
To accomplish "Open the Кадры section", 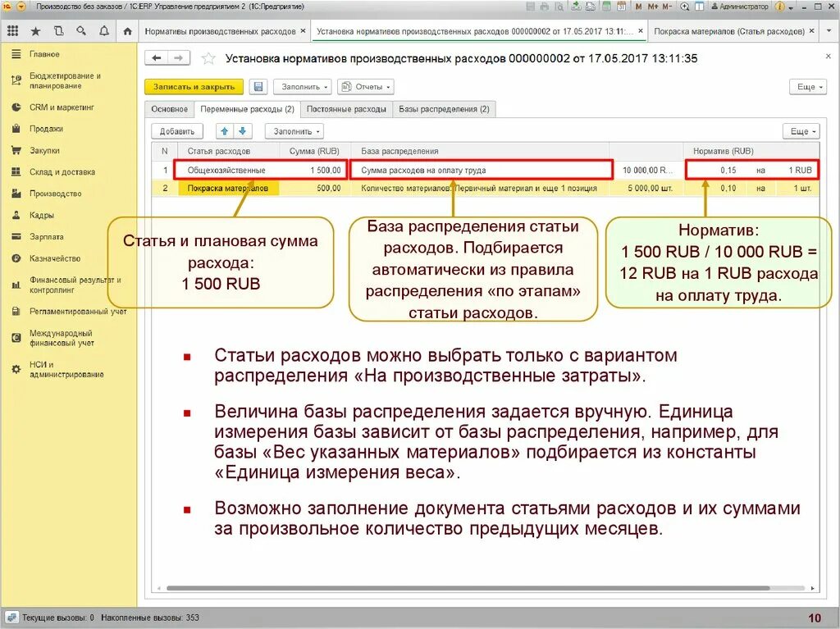I will click(41, 216).
